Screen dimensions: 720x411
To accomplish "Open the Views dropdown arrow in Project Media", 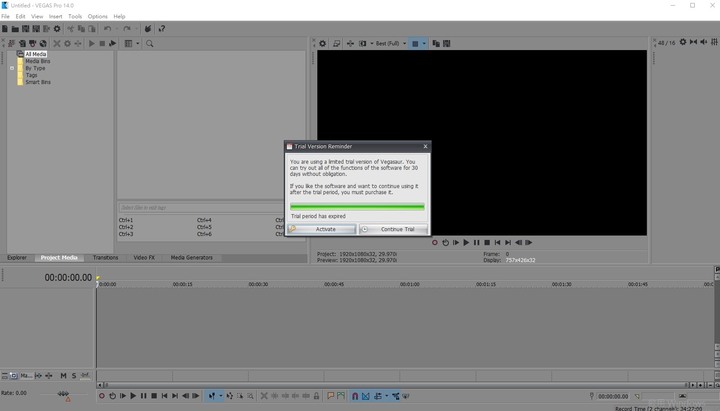I will (x=137, y=43).
